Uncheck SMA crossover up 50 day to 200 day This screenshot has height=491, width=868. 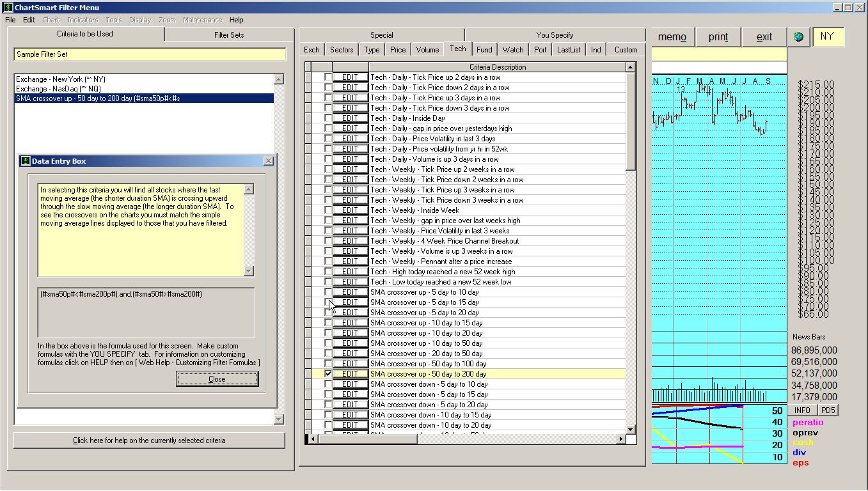[327, 373]
